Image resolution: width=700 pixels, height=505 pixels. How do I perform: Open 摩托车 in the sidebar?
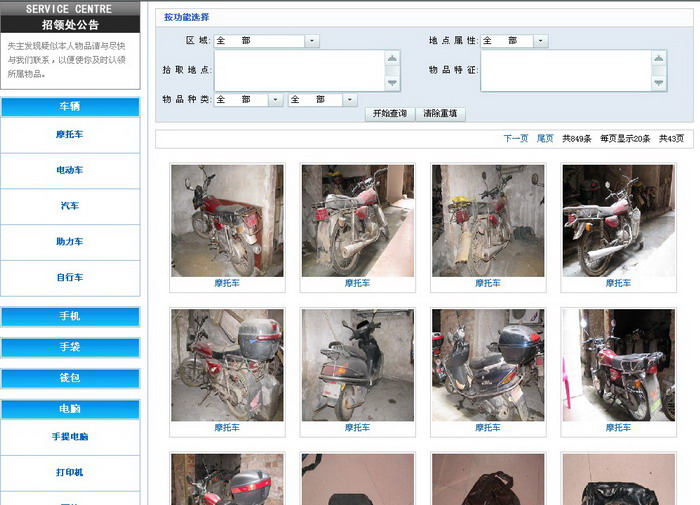(x=70, y=134)
